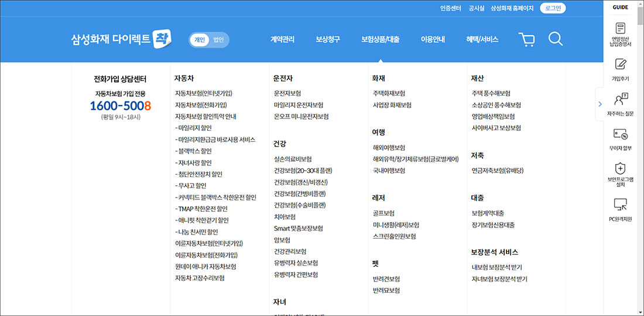Screen dimensions: 644x316
Task: Click the 로그인 button
Action: coord(553,8)
